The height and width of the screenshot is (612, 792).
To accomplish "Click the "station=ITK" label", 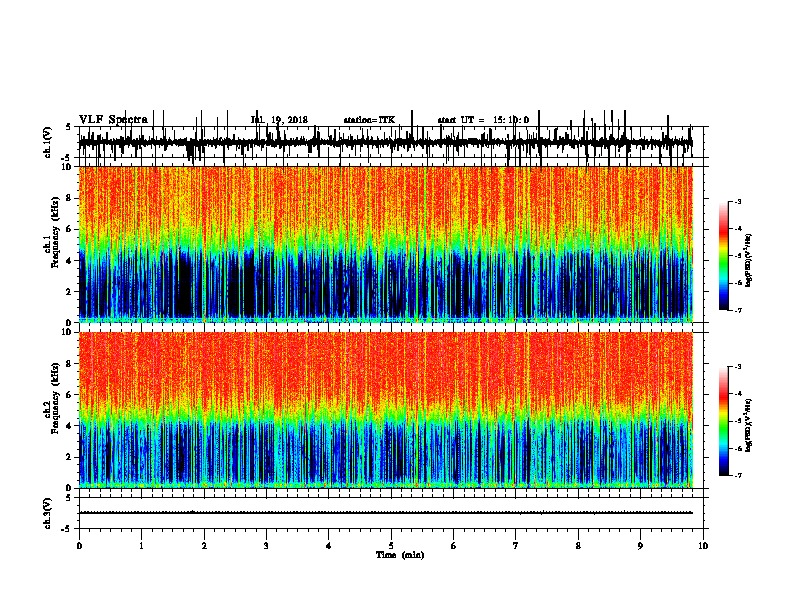I will 369,120.
